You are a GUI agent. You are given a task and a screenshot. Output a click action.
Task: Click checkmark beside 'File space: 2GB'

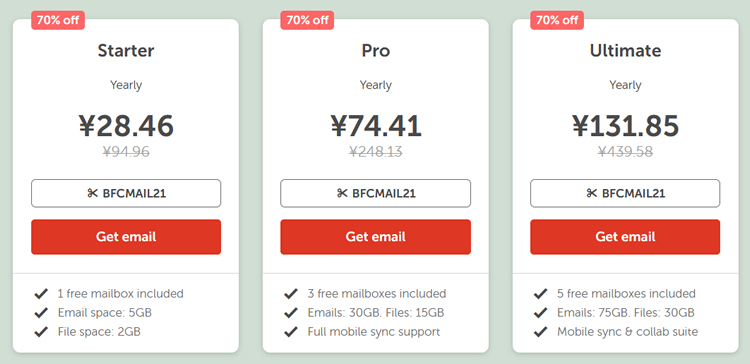pos(41,331)
